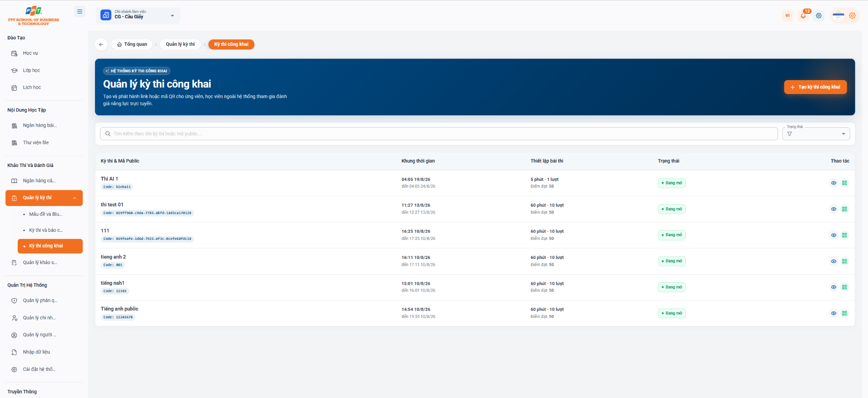Viewport: 868px width, 398px height.
Task: Open Ngân hàng bài sidebar item
Action: click(x=44, y=125)
